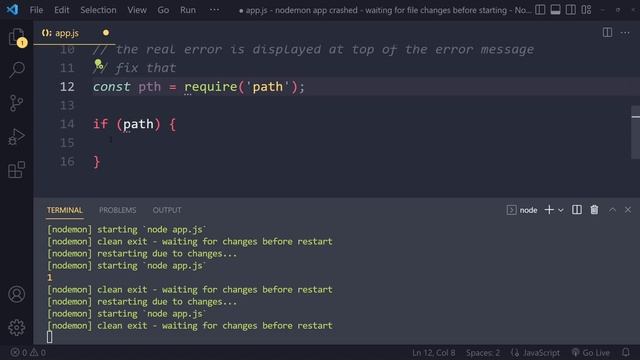
Task: Click Ln 12, Col 8 status item
Action: 433,353
